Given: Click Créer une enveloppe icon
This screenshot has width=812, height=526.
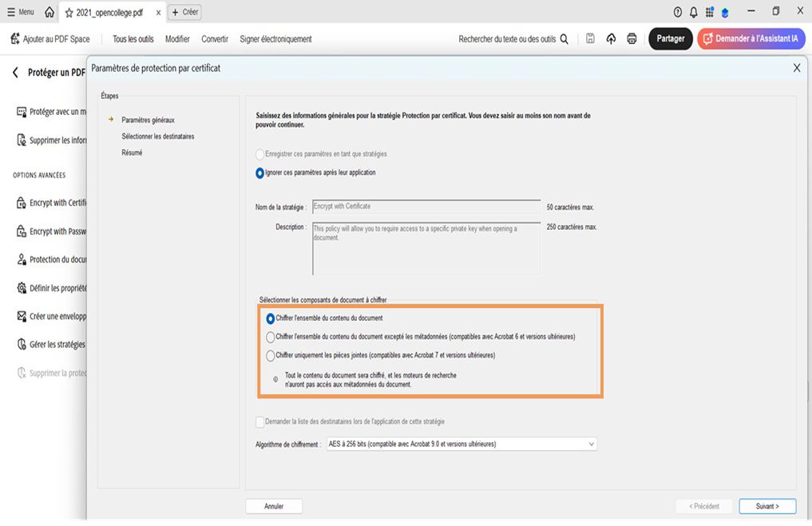Looking at the screenshot, I should tap(22, 316).
